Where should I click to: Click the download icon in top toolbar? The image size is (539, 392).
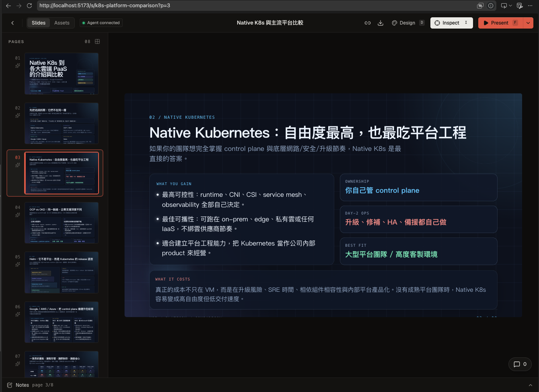(x=381, y=23)
